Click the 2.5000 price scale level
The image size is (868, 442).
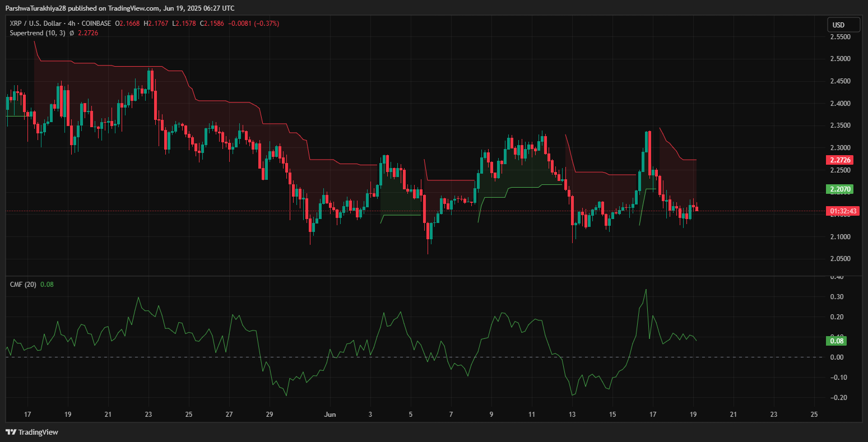pyautogui.click(x=839, y=59)
